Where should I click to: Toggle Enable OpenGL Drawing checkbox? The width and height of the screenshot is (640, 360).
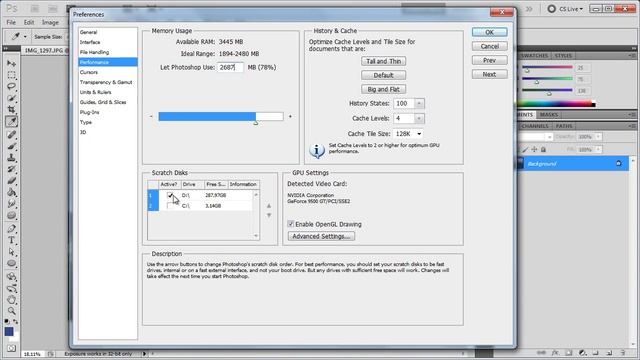tap(291, 224)
